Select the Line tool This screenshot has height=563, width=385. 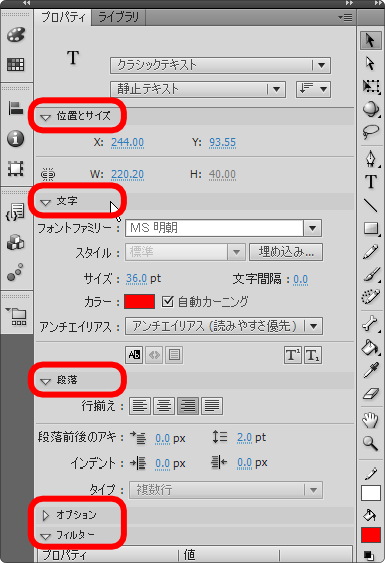tap(371, 205)
